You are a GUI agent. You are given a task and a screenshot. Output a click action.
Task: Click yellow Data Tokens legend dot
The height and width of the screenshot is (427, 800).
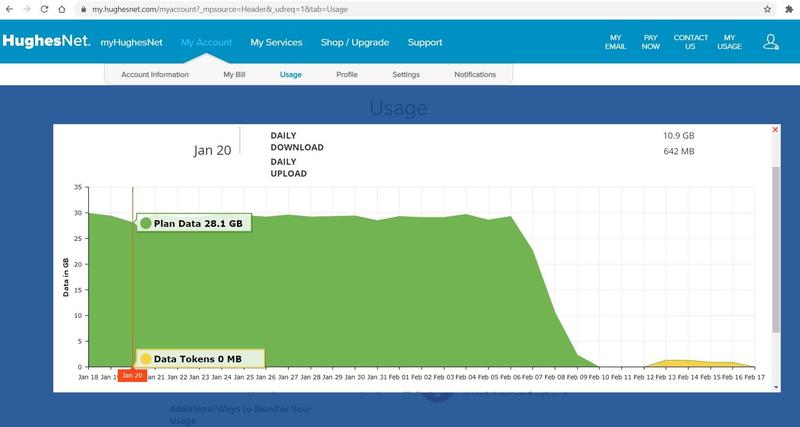pos(146,359)
